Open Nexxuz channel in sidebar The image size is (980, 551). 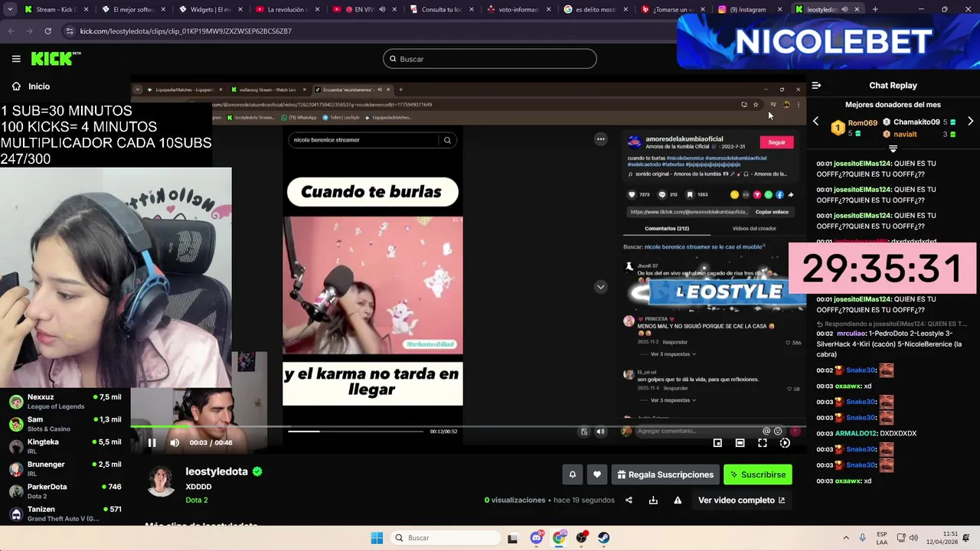pyautogui.click(x=65, y=402)
